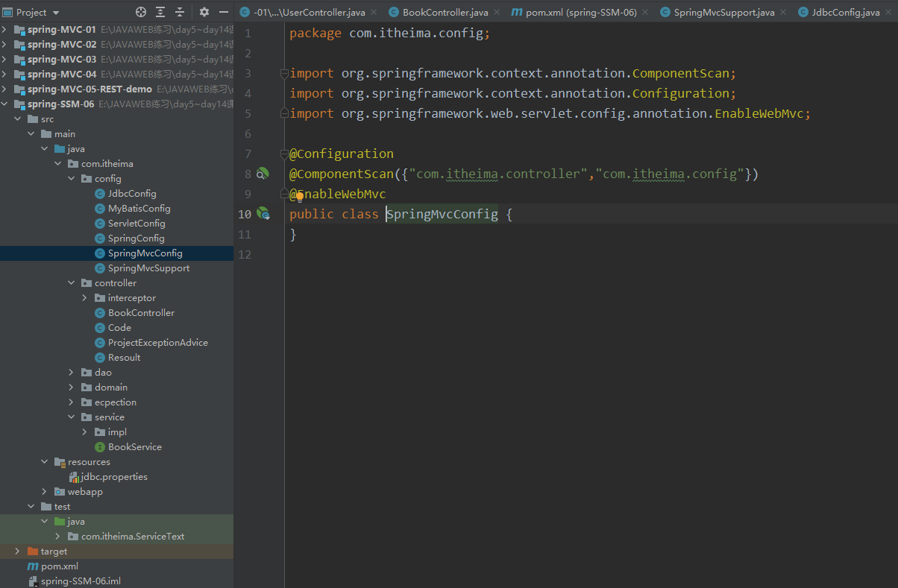Open the Project panel settings gear
898x588 pixels.
204,13
